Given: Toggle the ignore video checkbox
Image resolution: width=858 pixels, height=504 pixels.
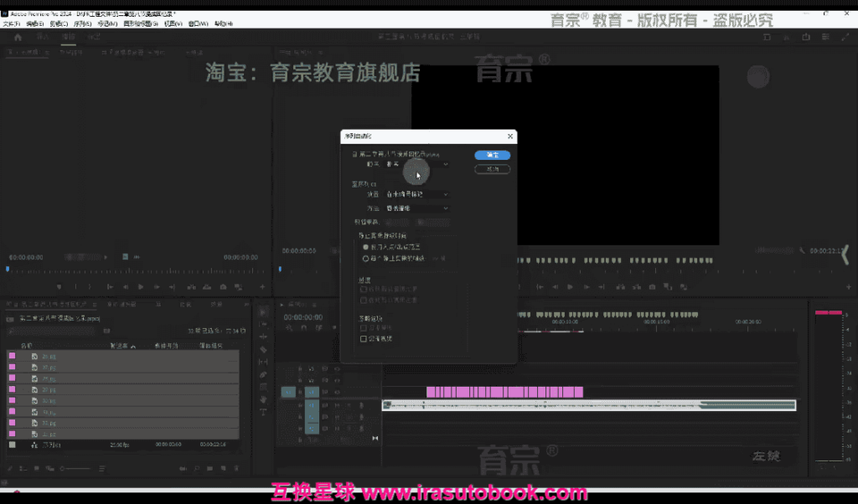Looking at the screenshot, I should tap(364, 339).
